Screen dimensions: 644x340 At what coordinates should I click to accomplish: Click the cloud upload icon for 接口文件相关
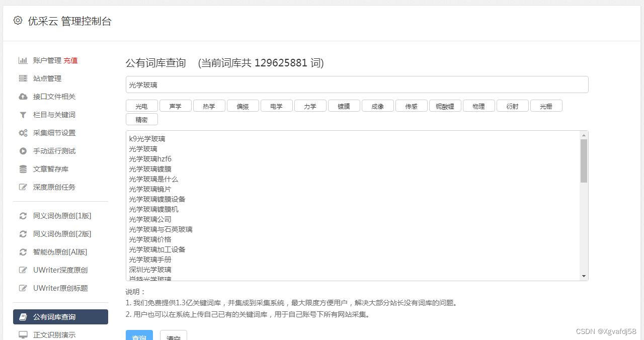(23, 97)
